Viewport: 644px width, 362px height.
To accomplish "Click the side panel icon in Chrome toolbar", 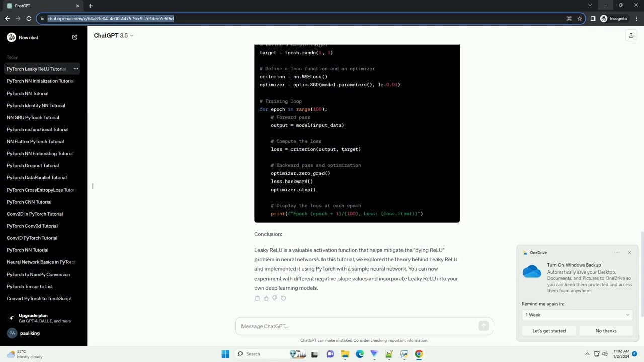I will [x=593, y=19].
